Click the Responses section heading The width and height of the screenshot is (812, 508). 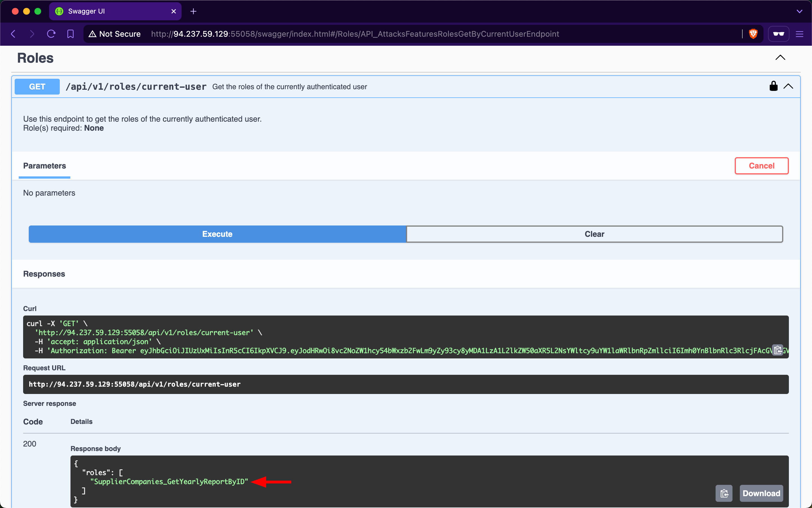click(44, 274)
